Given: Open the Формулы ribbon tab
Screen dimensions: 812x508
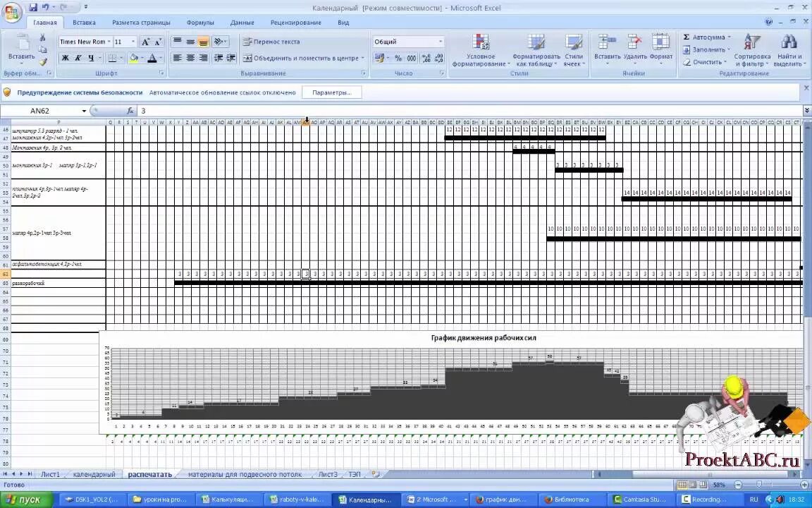Looking at the screenshot, I should pyautogui.click(x=200, y=23).
